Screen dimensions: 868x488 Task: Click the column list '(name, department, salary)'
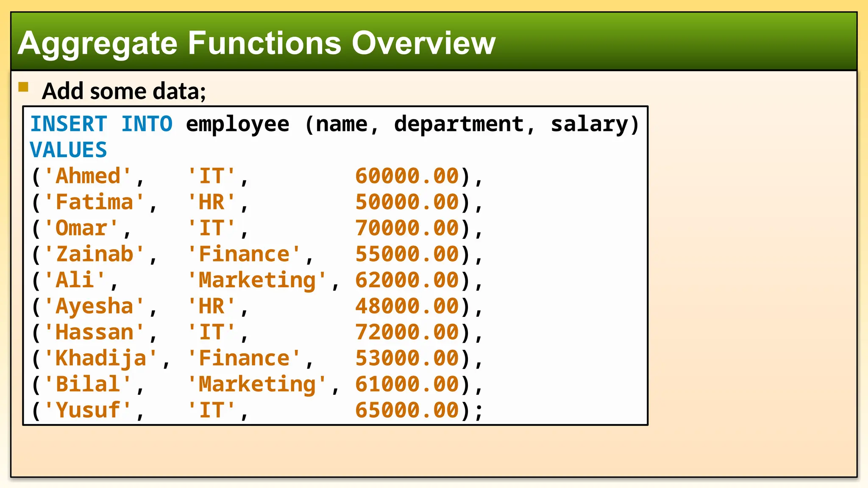(472, 125)
